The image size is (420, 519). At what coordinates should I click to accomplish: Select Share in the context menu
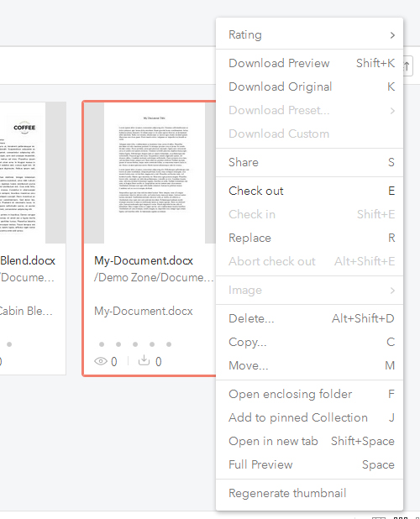tap(309, 162)
